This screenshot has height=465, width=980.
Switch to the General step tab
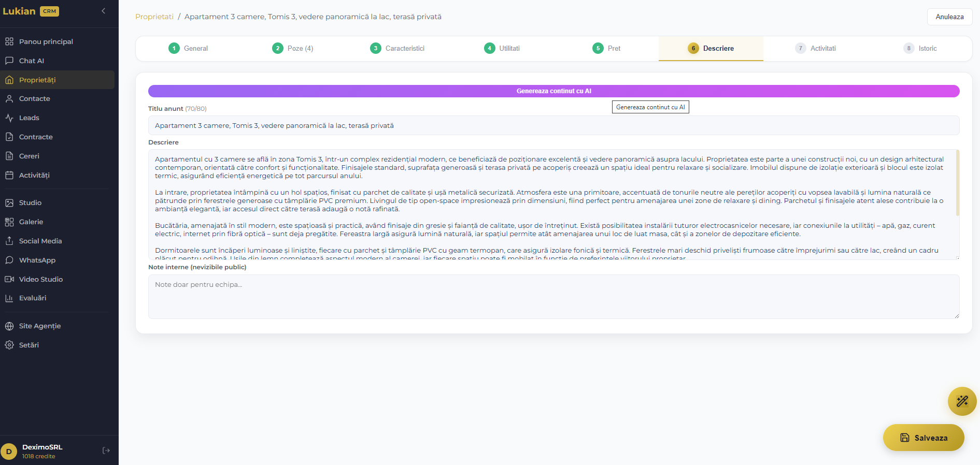click(x=188, y=48)
